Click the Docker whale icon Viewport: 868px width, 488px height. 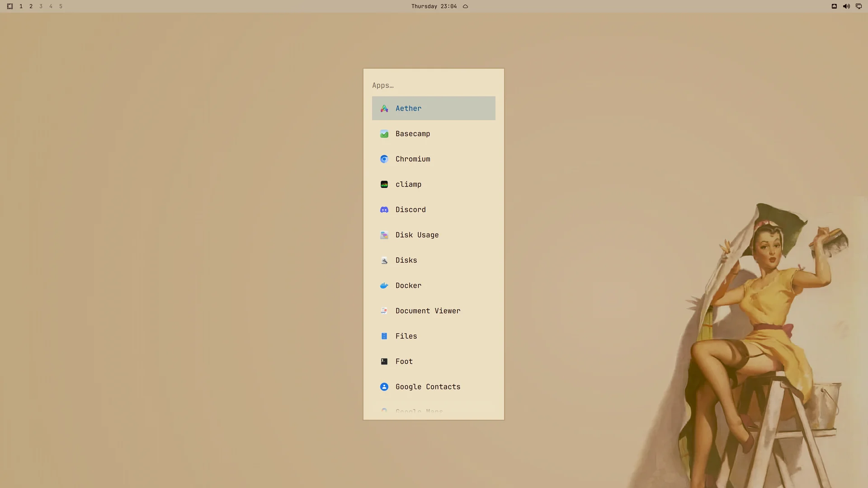[x=384, y=286]
